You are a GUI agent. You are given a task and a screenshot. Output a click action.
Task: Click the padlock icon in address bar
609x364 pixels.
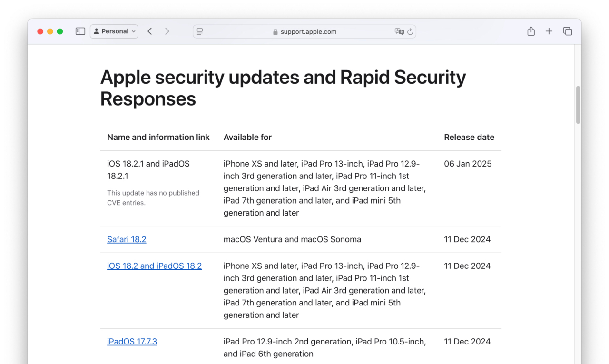[275, 32]
